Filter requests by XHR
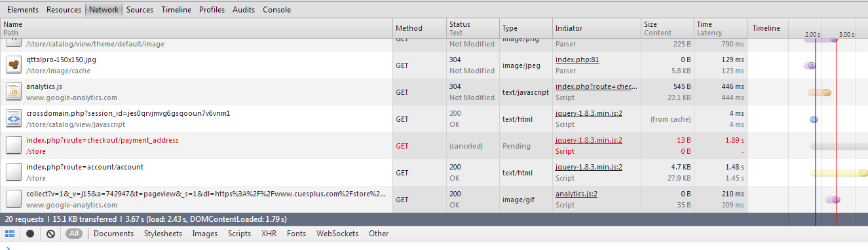Viewport: 868px width, 250px height. tap(269, 234)
